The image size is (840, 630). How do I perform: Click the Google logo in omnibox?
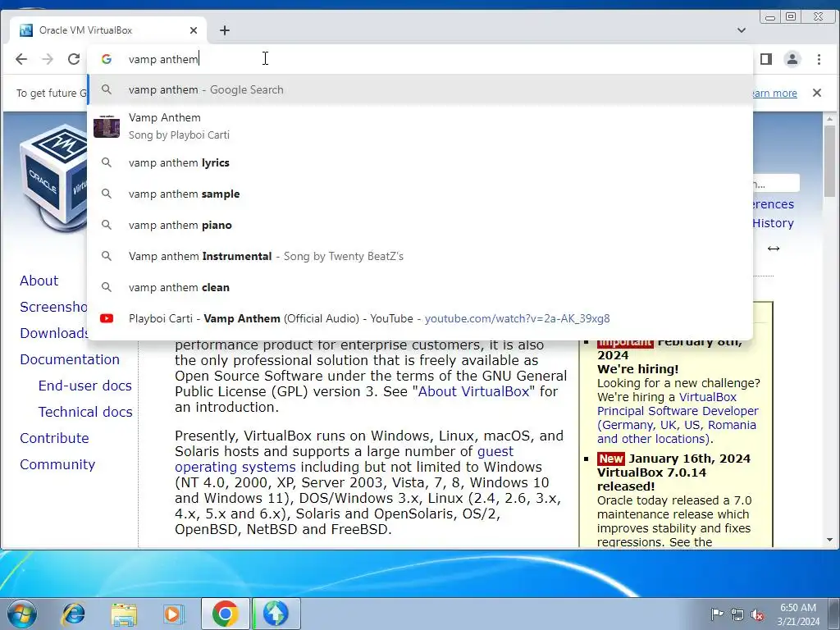107,59
